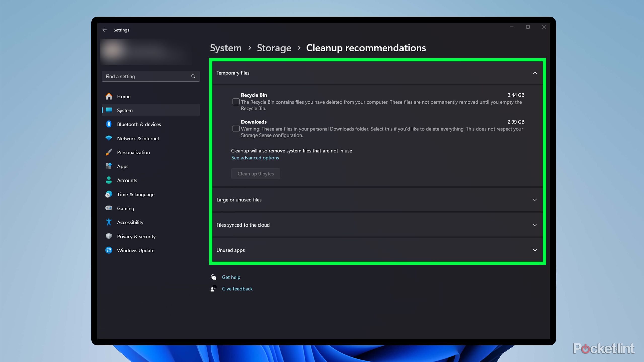Expand the Unused apps section
The image size is (644, 362).
click(x=535, y=250)
